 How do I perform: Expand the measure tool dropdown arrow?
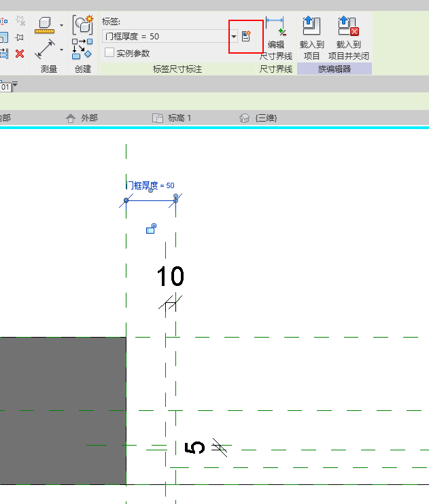click(x=61, y=25)
